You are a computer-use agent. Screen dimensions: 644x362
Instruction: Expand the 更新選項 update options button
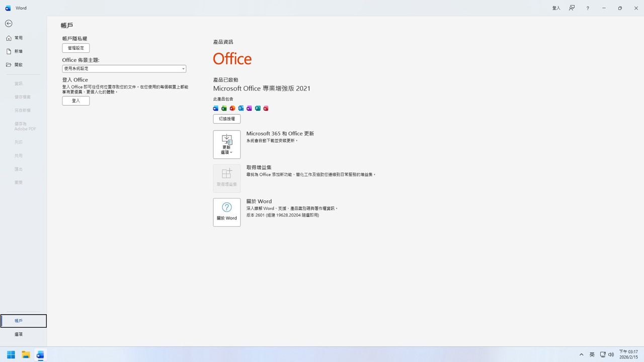click(x=226, y=144)
